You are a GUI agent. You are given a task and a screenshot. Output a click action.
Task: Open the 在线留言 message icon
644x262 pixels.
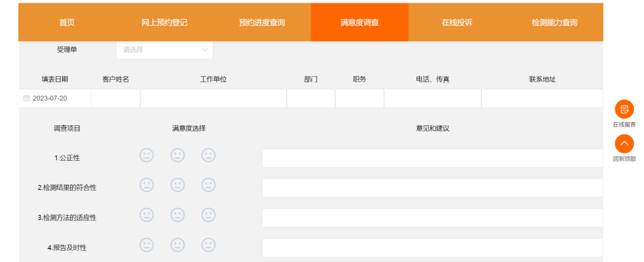click(x=624, y=109)
